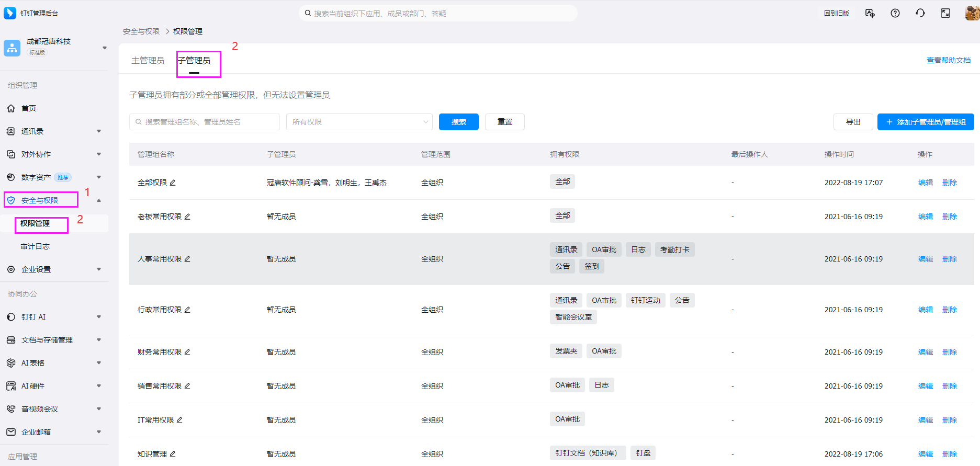980x466 pixels.
Task: Click the refresh icon in top bar
Action: [920, 13]
